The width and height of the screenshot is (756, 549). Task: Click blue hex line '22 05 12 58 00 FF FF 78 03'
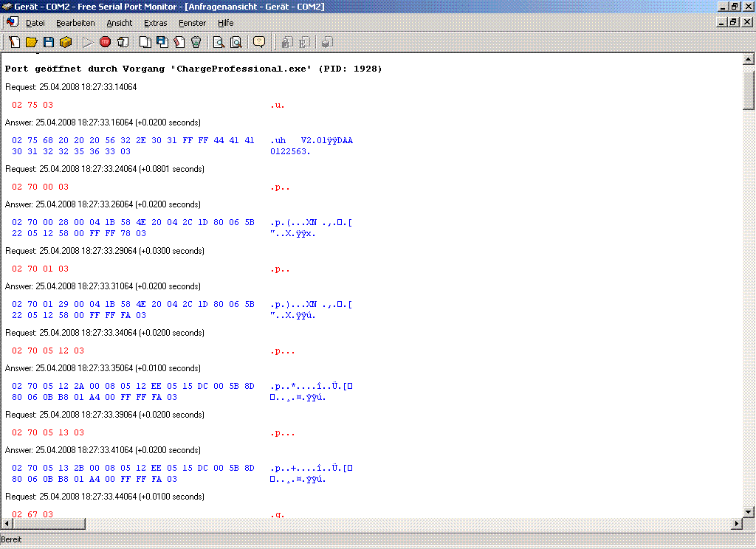click(x=78, y=233)
